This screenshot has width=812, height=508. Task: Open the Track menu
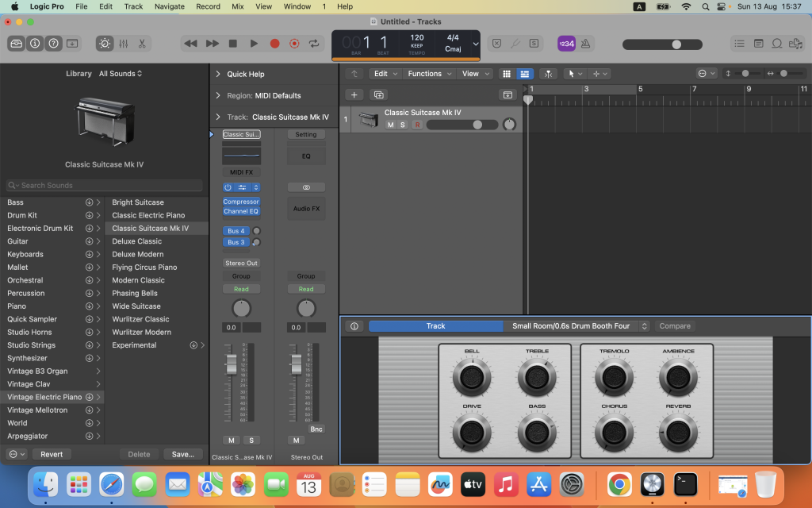tap(133, 6)
